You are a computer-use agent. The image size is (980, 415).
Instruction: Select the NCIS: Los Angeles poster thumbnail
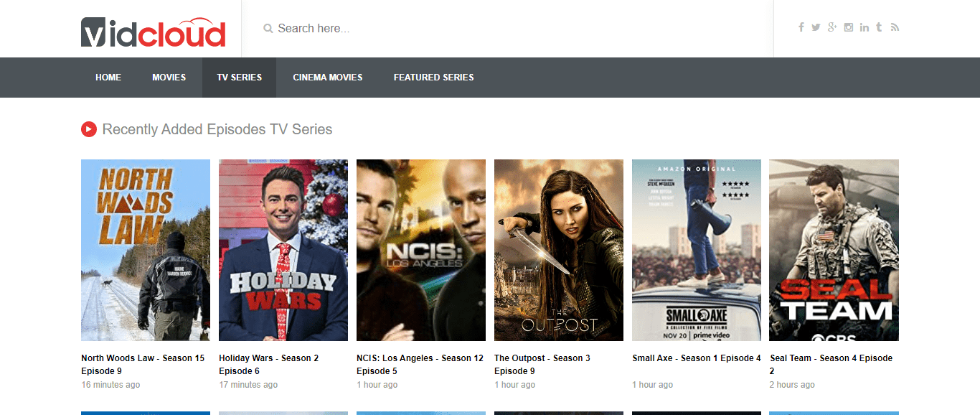[421, 250]
